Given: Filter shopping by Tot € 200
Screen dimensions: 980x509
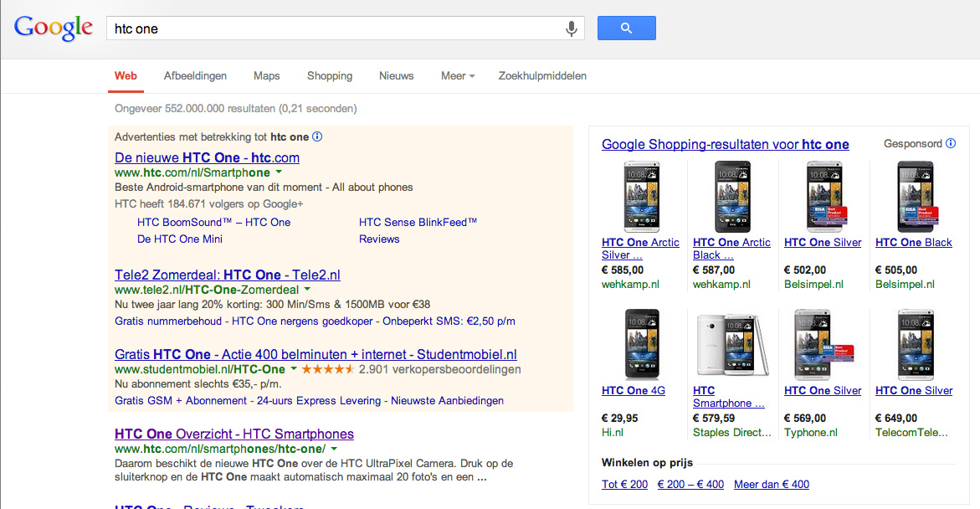Looking at the screenshot, I should pyautogui.click(x=624, y=485).
